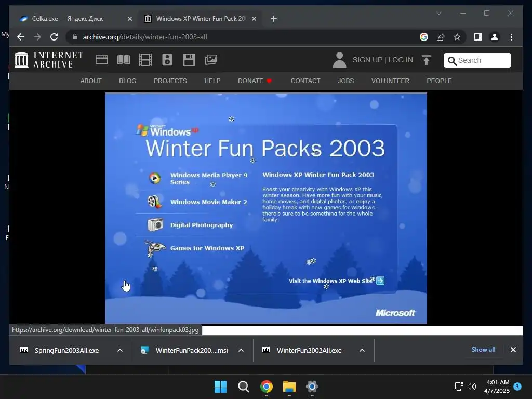Click the network icon in system tray
Screen dimensions: 532x399
[459, 387]
